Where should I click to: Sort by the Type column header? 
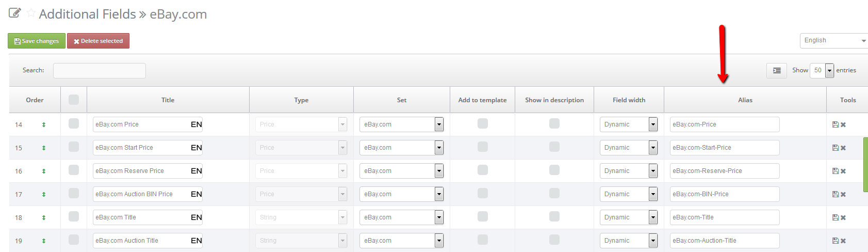[x=301, y=100]
